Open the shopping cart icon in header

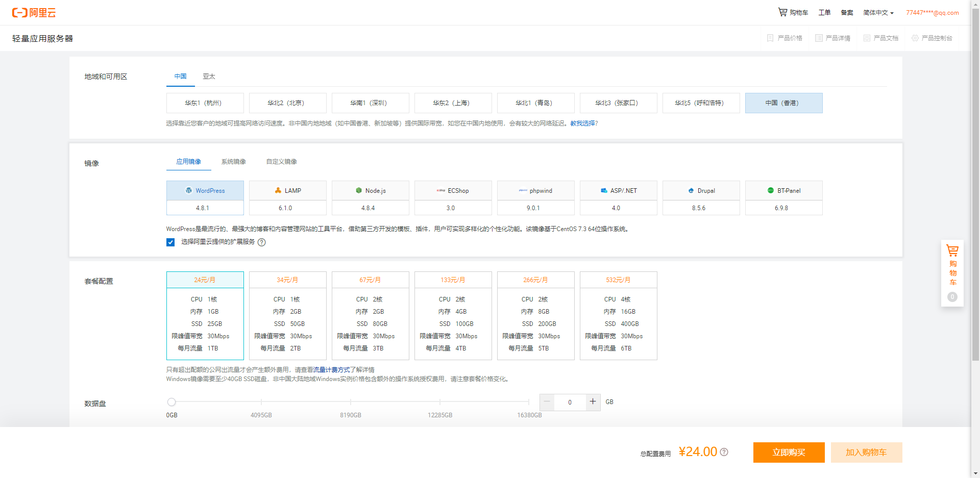782,12
